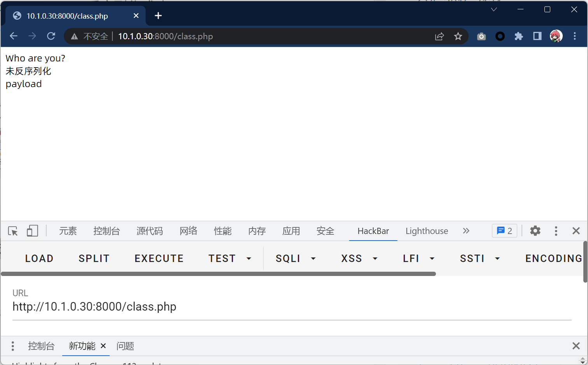This screenshot has width=588, height=365.
Task: Click the share page icon
Action: [x=439, y=37]
